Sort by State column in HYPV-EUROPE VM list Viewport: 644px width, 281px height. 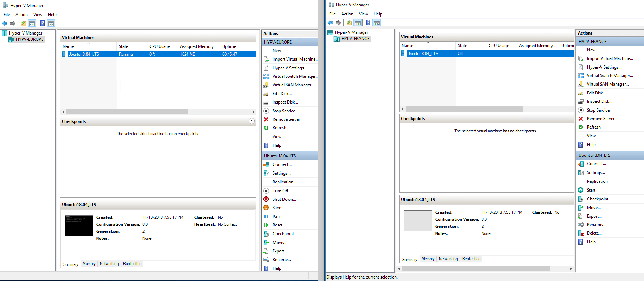132,46
